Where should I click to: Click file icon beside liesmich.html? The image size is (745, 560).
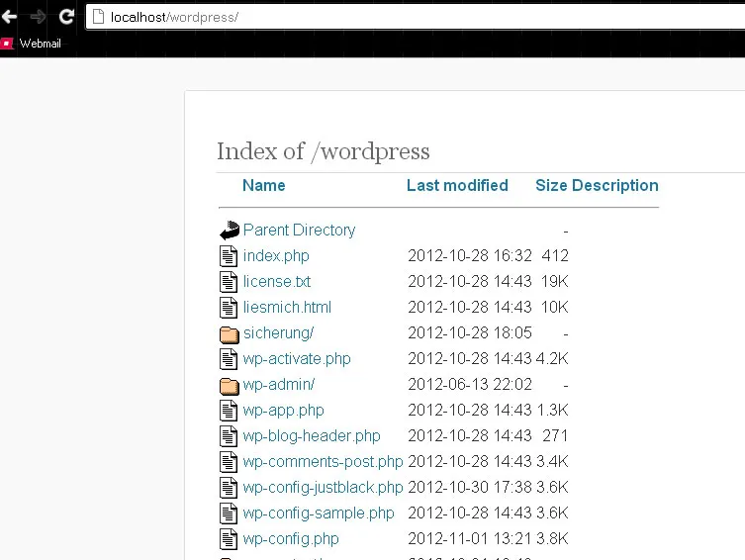coord(229,308)
